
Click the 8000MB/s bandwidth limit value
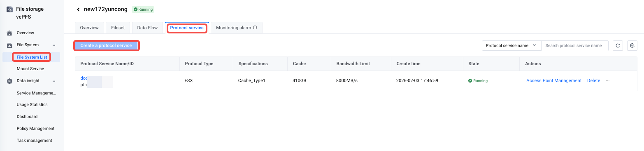[347, 81]
